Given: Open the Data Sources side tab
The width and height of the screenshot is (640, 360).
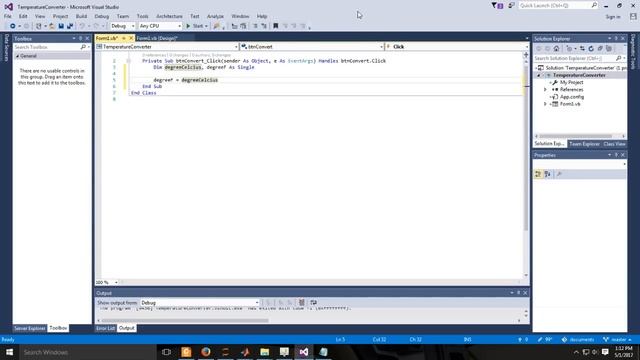Looking at the screenshot, I should (x=6, y=48).
